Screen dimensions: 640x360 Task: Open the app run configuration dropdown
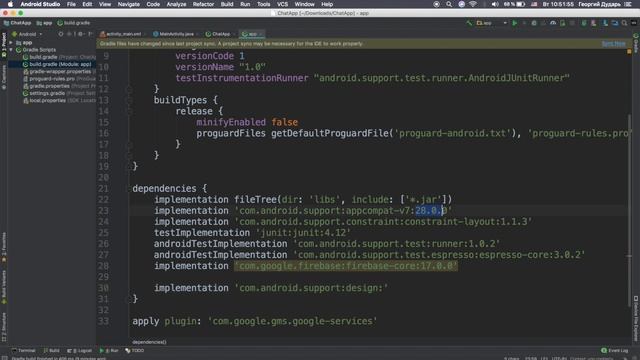(491, 23)
